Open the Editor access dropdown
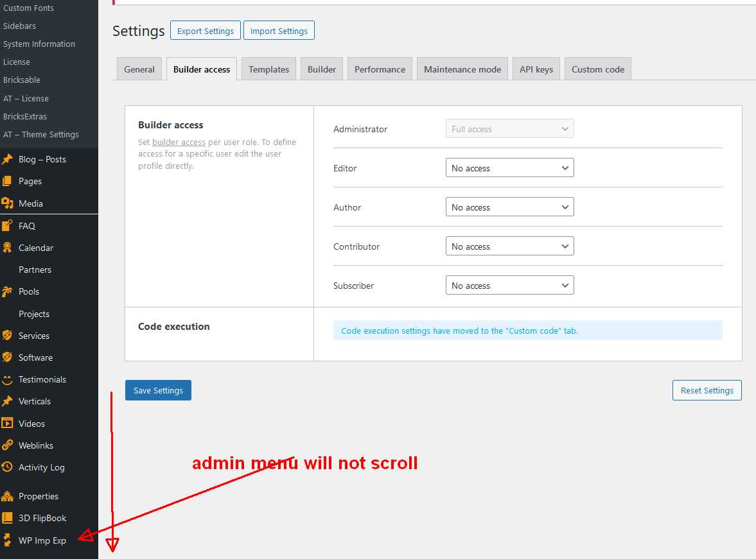Viewport: 756px width, 559px height. pos(509,168)
